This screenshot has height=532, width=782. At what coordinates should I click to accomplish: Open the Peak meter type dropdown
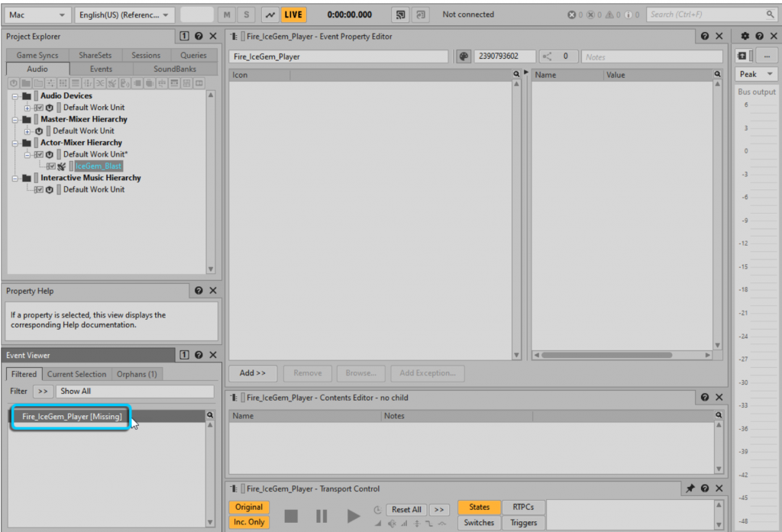coord(756,74)
